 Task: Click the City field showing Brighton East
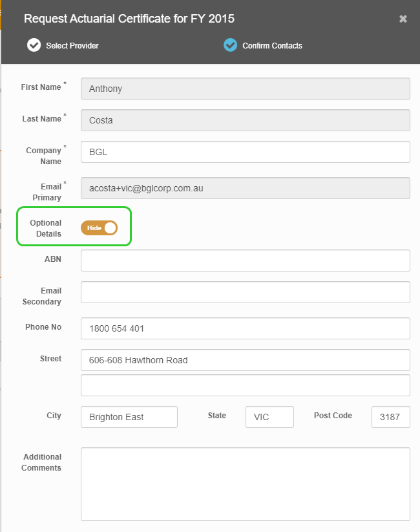click(129, 417)
